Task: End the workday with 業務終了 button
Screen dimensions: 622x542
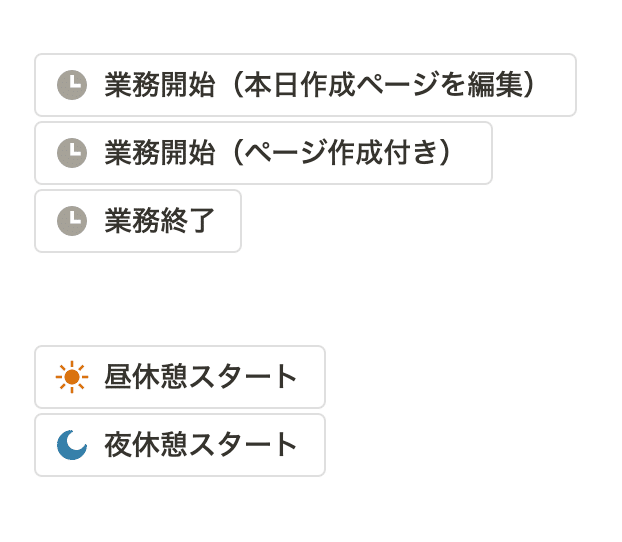Action: click(138, 221)
